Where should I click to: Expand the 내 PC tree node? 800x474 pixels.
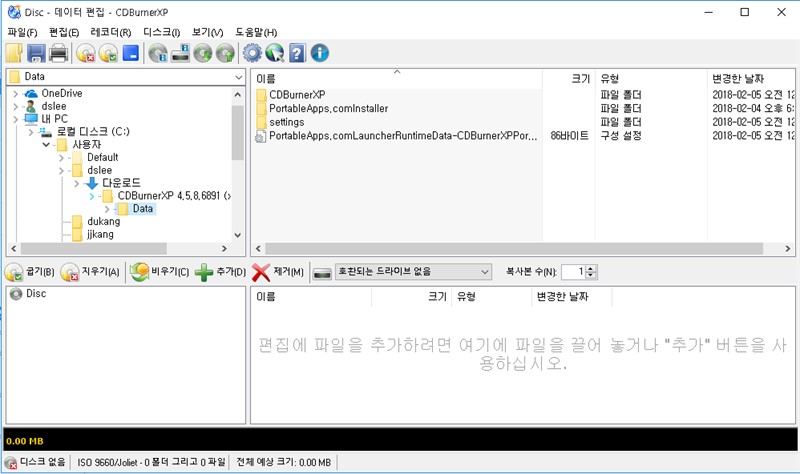[x=15, y=119]
